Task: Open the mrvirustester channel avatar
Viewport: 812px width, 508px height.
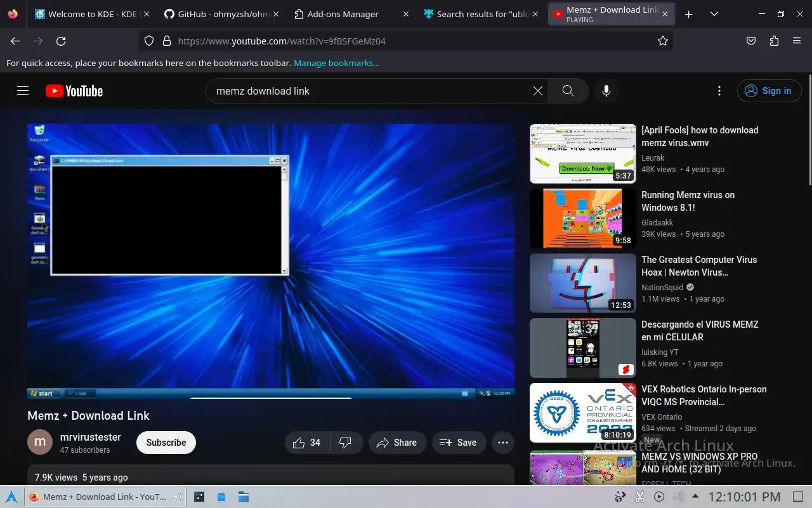Action: 40,442
